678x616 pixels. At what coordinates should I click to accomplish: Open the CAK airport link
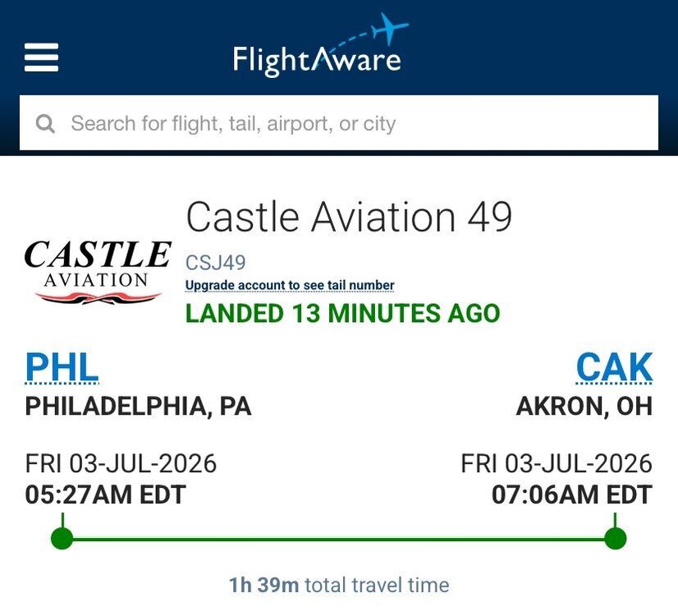point(615,368)
